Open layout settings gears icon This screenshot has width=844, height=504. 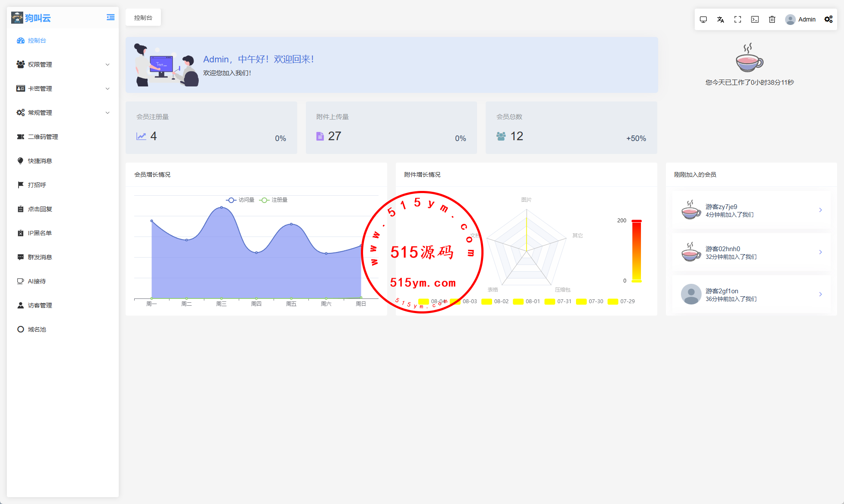pyautogui.click(x=829, y=19)
